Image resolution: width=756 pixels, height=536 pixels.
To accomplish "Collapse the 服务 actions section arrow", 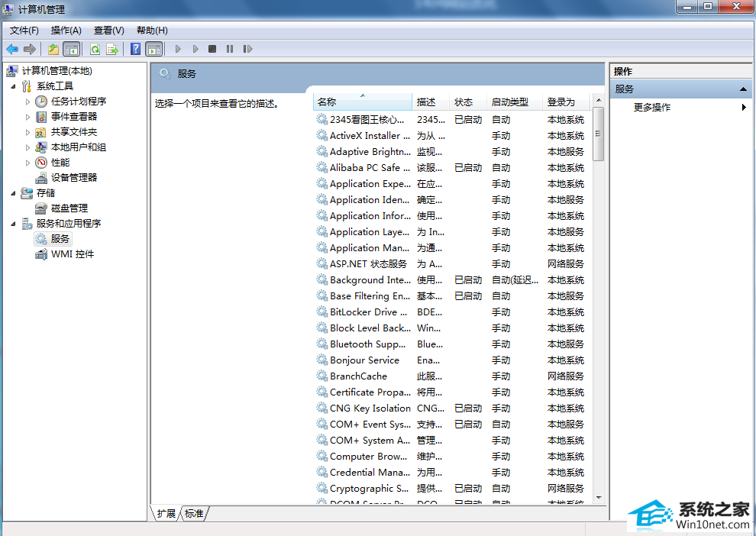I will [x=743, y=89].
